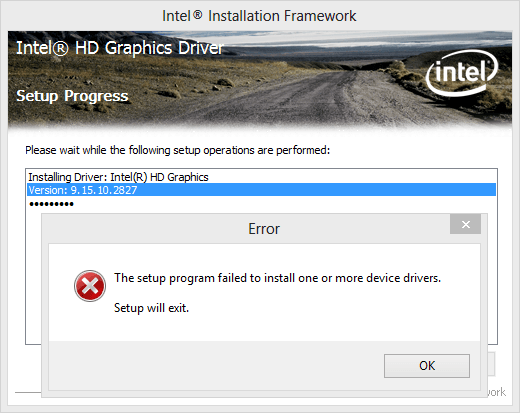Click the blank white area below error message
The height and width of the screenshot is (413, 520).
tap(264, 327)
